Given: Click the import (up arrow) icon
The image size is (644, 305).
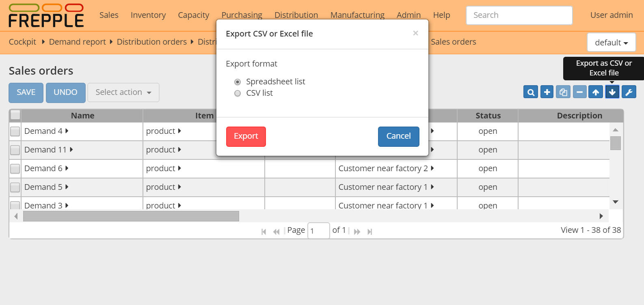Looking at the screenshot, I should coord(596,92).
